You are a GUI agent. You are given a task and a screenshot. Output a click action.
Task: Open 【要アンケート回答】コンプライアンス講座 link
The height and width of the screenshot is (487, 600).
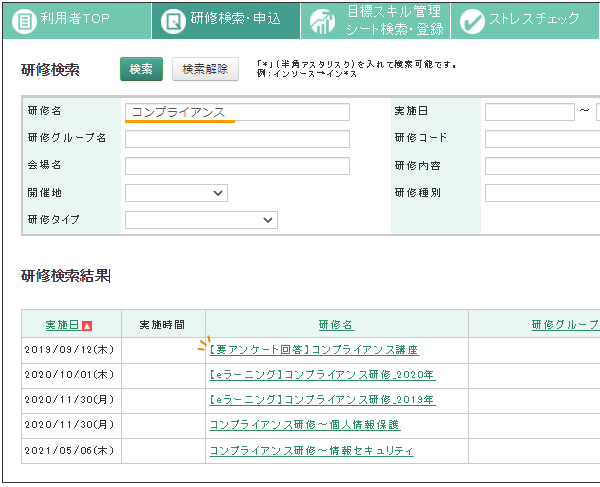point(314,350)
